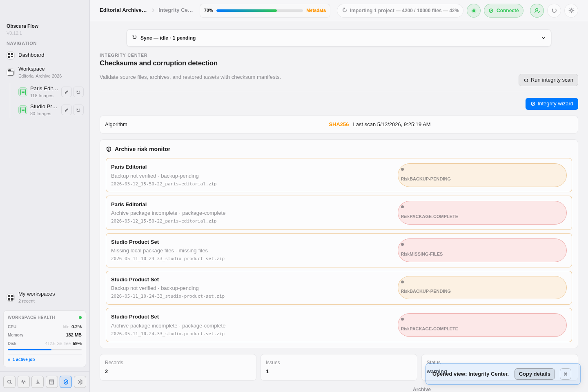Dismiss the Opened view notification toast

pyautogui.click(x=566, y=374)
